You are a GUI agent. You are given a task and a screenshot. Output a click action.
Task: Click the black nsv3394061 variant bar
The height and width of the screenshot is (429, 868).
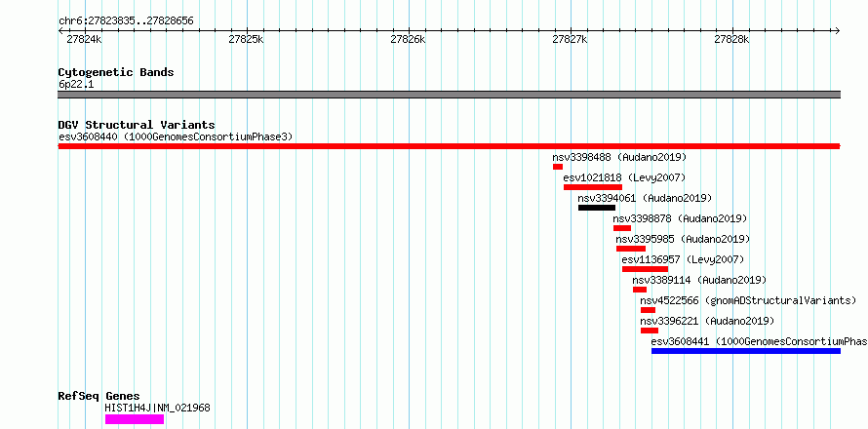(597, 208)
